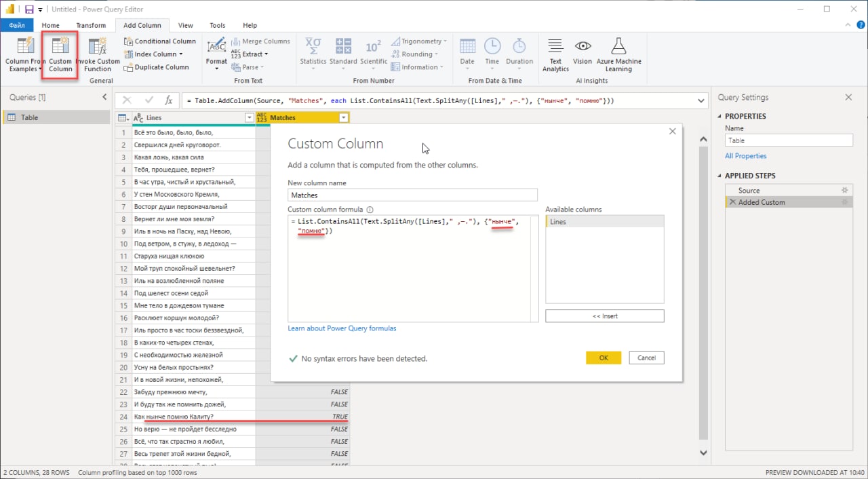Close the Query Settings pane
The width and height of the screenshot is (868, 479).
click(x=848, y=97)
